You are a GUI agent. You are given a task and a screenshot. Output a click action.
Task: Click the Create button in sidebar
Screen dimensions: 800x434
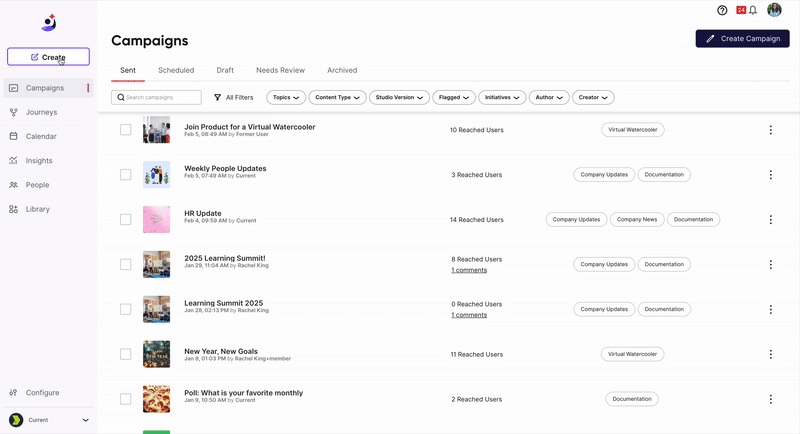coord(48,57)
